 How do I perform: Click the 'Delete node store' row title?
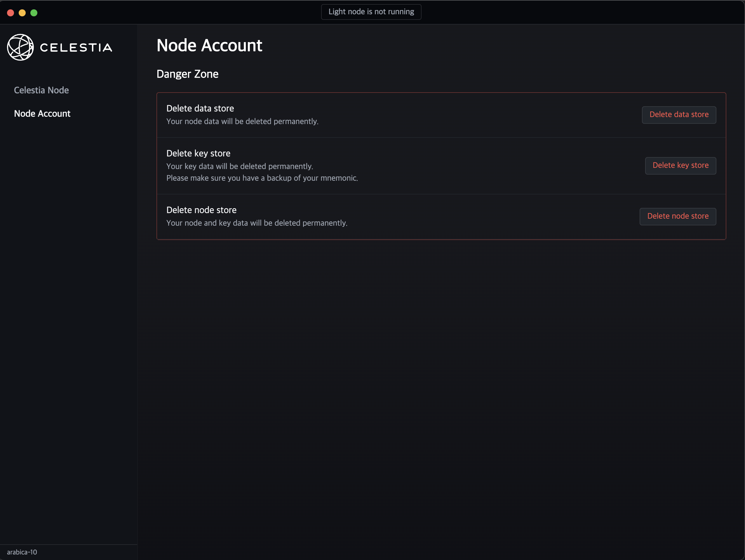(201, 210)
